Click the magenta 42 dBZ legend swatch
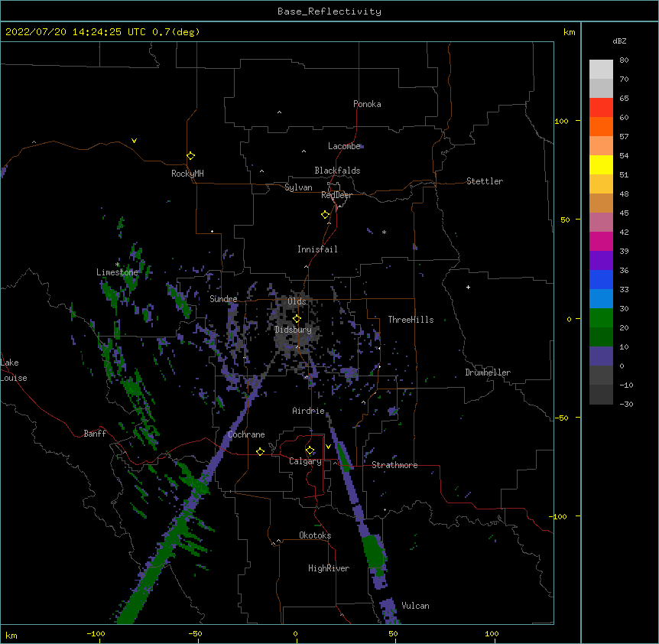 point(601,241)
